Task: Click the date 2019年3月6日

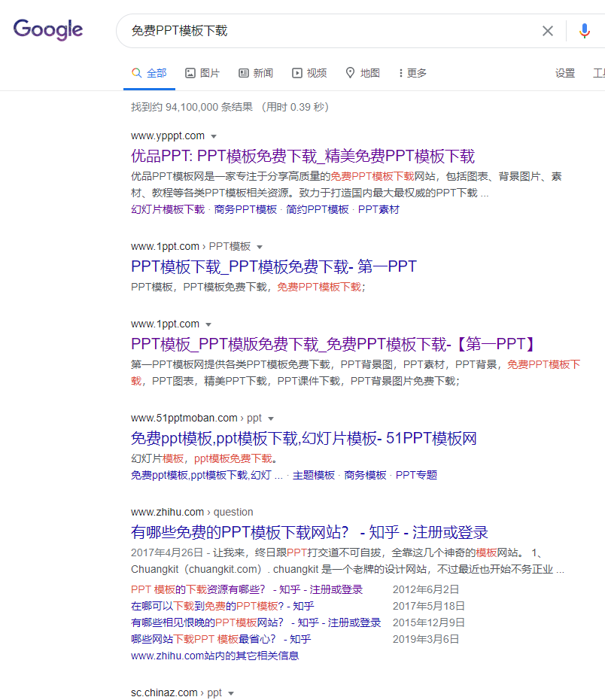Action: [x=426, y=639]
